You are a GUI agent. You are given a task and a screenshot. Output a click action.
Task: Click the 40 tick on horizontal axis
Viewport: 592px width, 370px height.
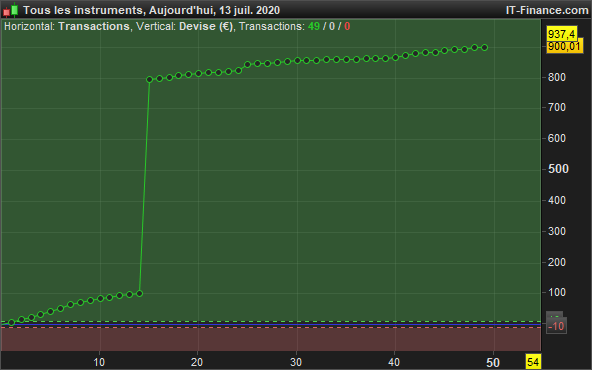(394, 362)
